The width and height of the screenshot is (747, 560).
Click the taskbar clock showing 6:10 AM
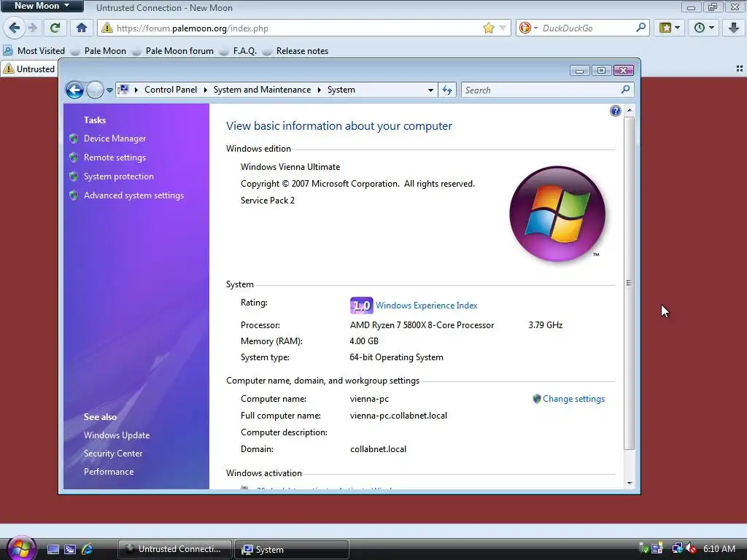[x=719, y=548]
